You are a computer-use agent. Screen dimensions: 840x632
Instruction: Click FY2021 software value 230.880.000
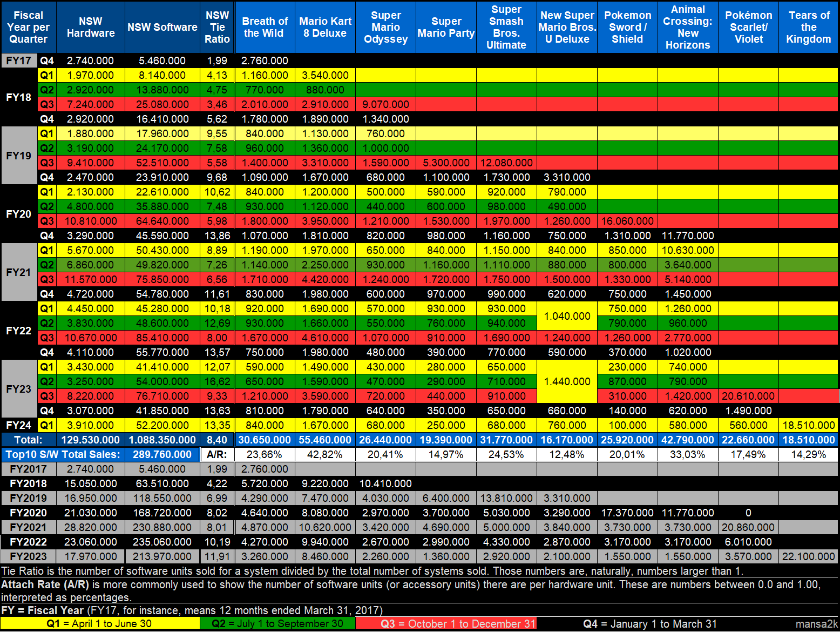(162, 527)
